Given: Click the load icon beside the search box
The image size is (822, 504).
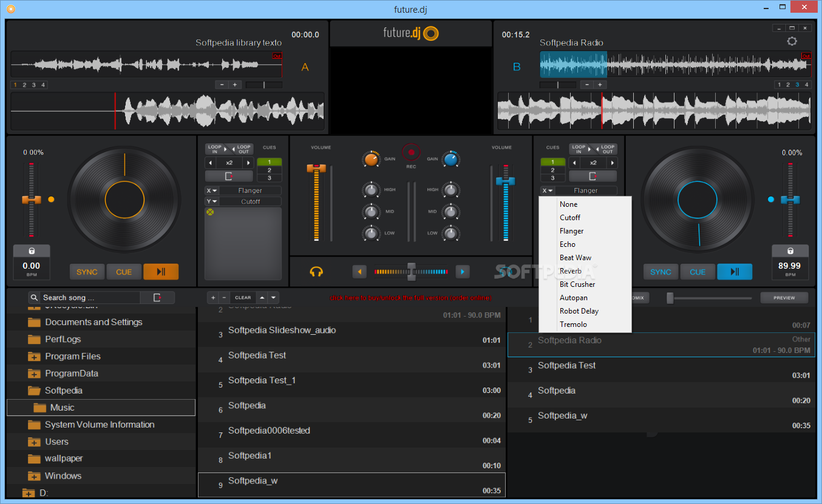Looking at the screenshot, I should (x=157, y=297).
